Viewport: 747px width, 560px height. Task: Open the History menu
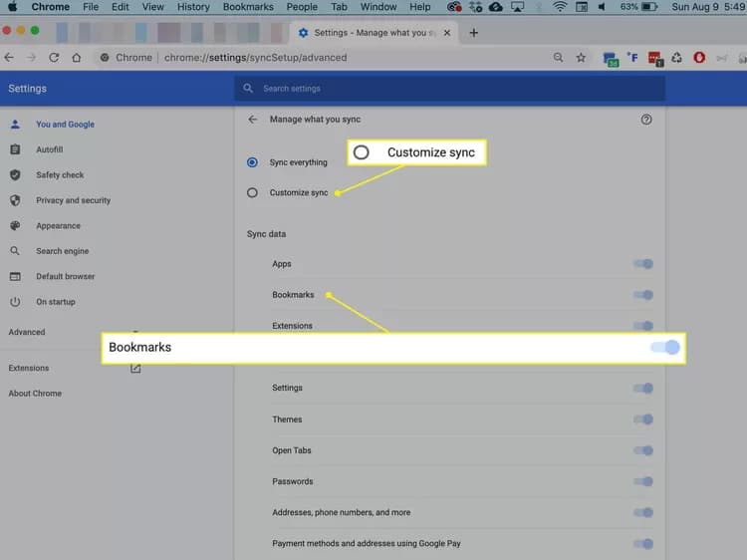click(193, 7)
